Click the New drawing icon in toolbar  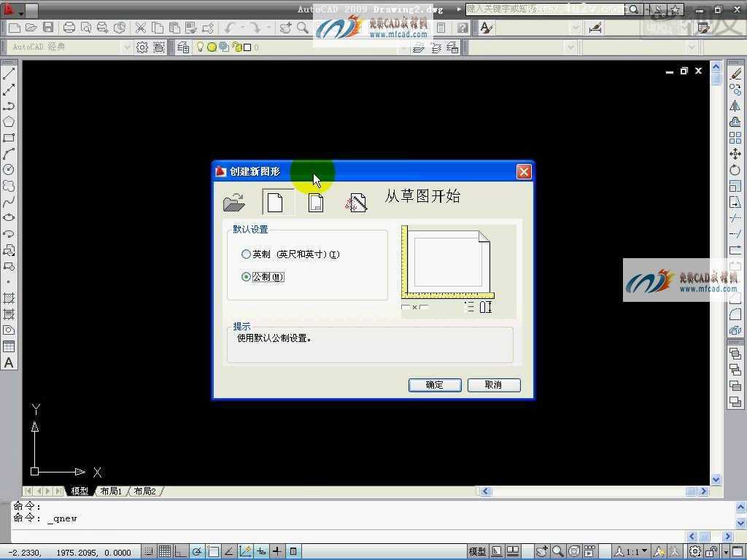click(15, 28)
